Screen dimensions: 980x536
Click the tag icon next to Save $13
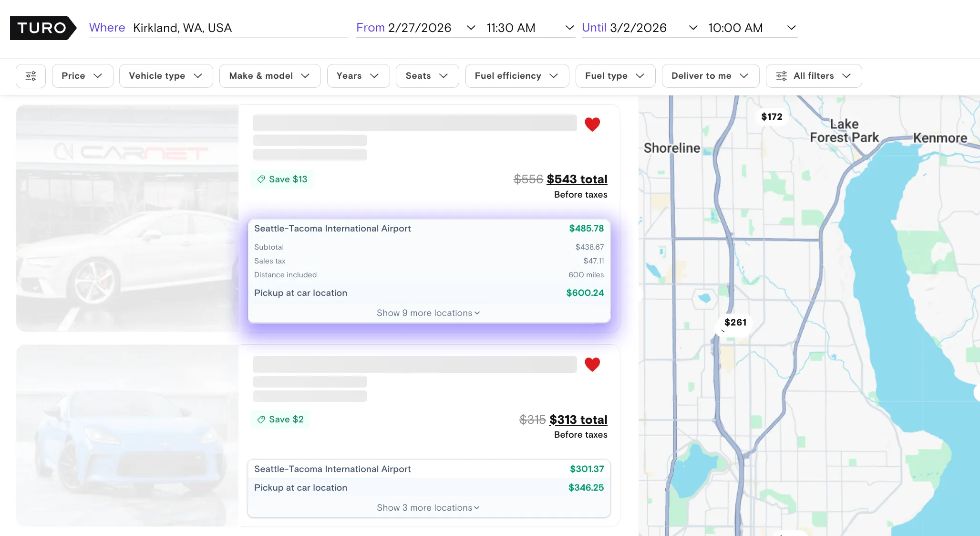coord(261,179)
